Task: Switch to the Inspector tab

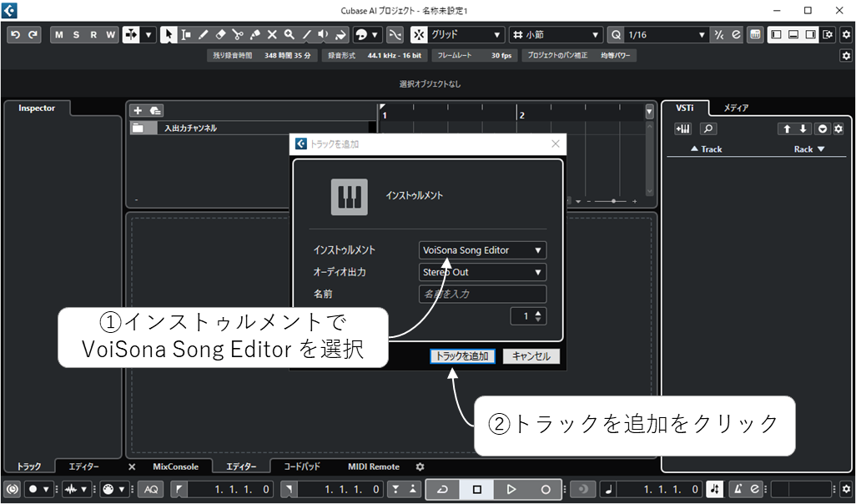Action: pos(37,108)
